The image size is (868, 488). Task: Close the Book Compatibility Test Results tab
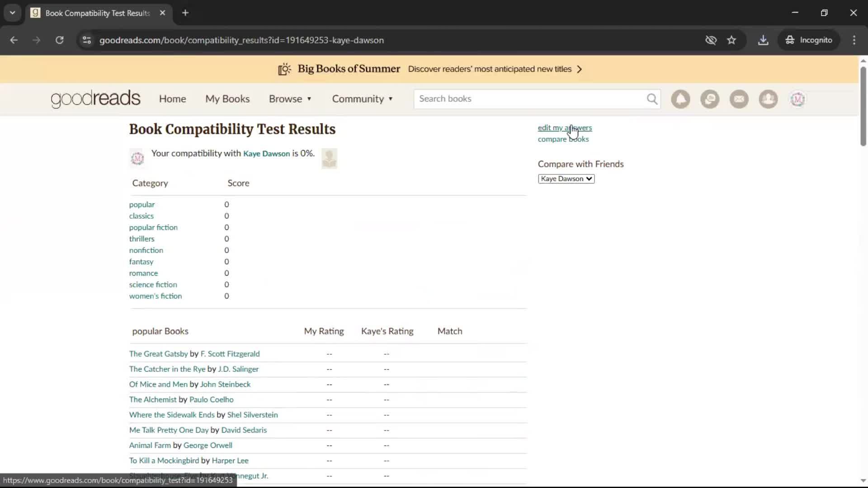[162, 13]
